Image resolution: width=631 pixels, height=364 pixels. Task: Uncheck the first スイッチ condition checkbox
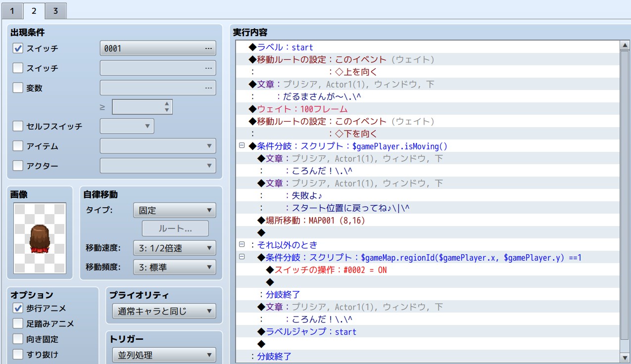pos(18,48)
